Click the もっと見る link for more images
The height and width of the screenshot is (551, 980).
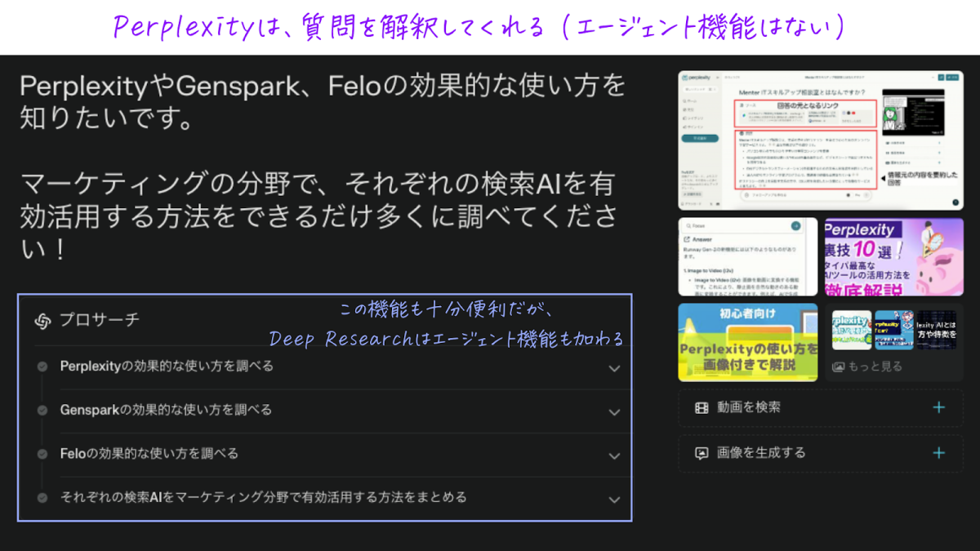pos(874,367)
